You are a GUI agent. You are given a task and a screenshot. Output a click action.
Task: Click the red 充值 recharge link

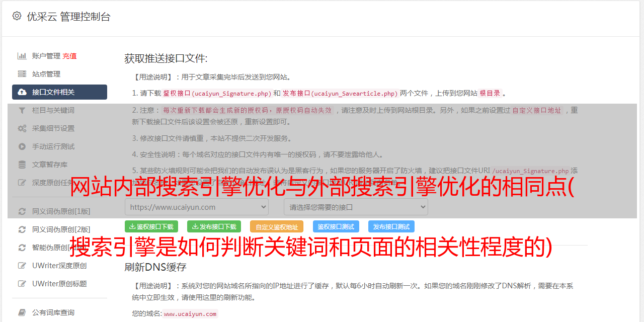coord(69,56)
